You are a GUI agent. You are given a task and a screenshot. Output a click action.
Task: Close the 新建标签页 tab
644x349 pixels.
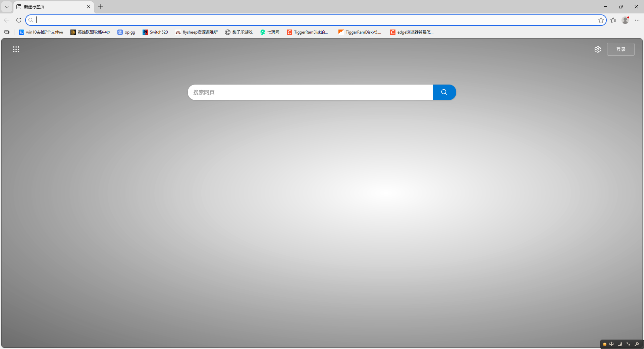[89, 7]
